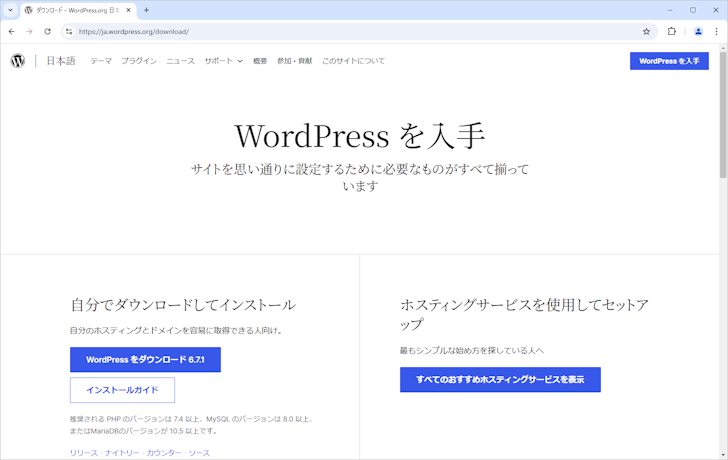Open the Extensions puzzle icon
Screen dimensions: 728x460
click(x=672, y=32)
